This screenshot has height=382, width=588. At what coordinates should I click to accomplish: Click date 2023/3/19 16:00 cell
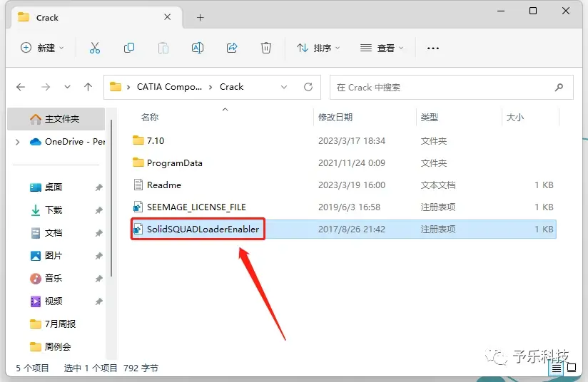point(352,185)
